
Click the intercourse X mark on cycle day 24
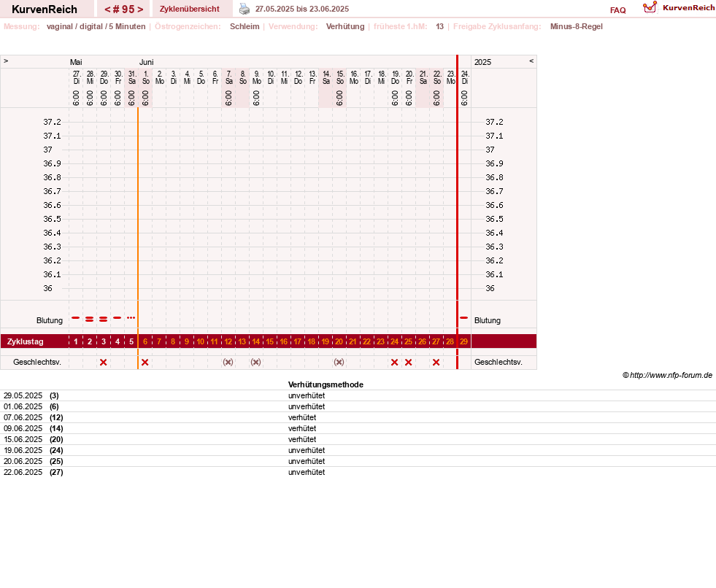(x=395, y=362)
